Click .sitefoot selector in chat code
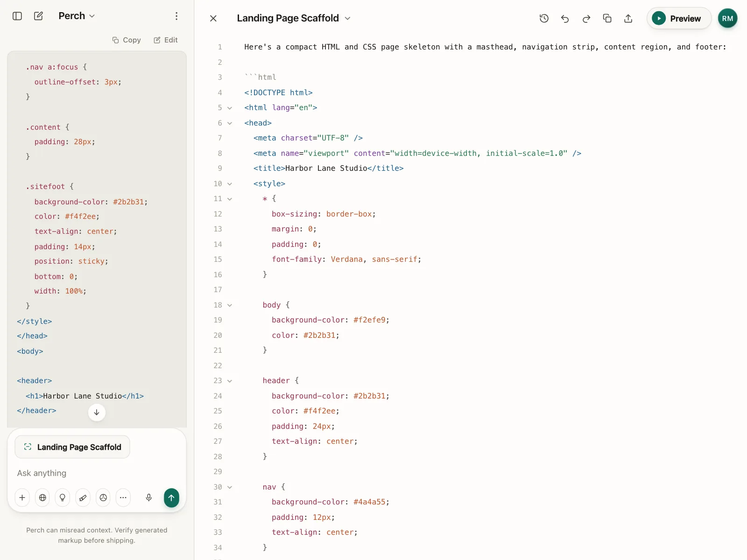Viewport: 747px width, 560px height. tap(45, 187)
